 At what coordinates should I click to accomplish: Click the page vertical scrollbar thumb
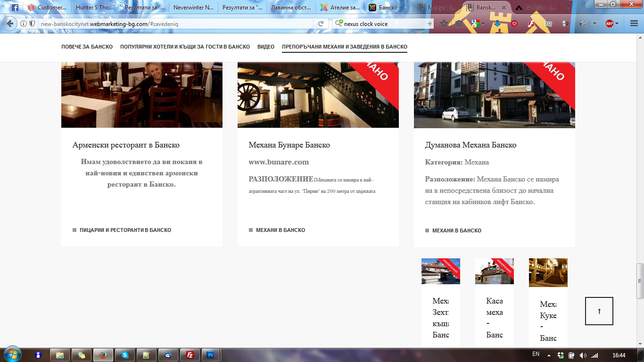click(640, 281)
